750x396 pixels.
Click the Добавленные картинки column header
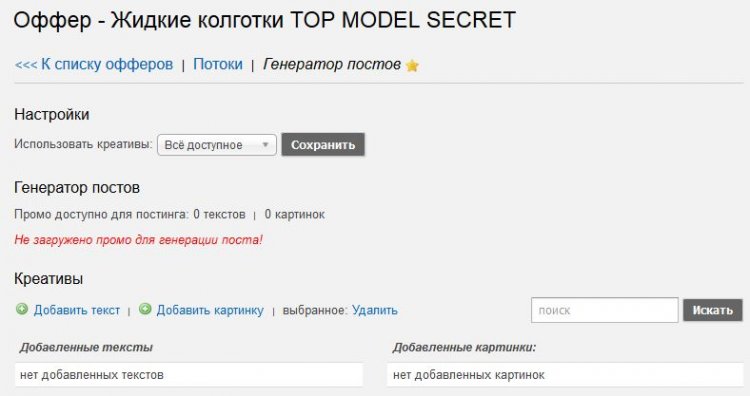click(464, 347)
